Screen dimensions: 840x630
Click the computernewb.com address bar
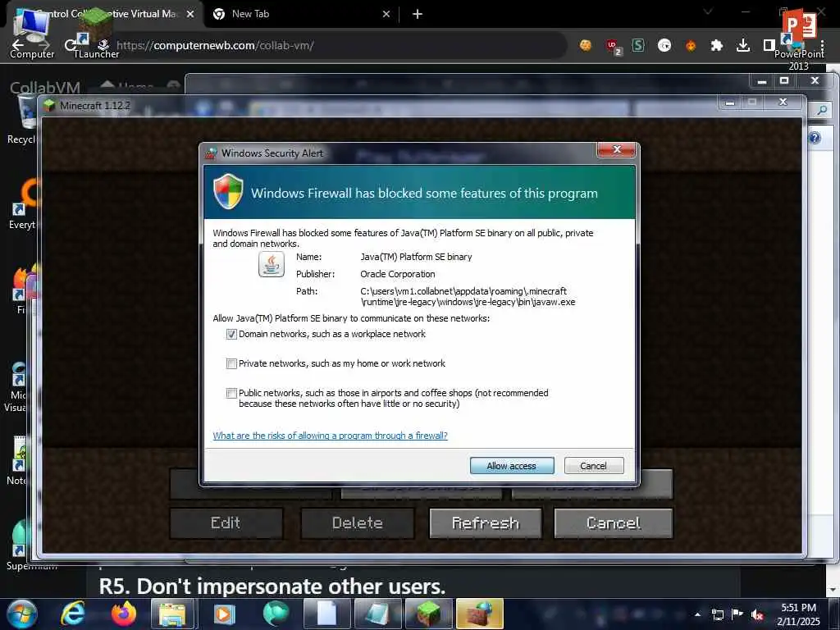(x=332, y=46)
